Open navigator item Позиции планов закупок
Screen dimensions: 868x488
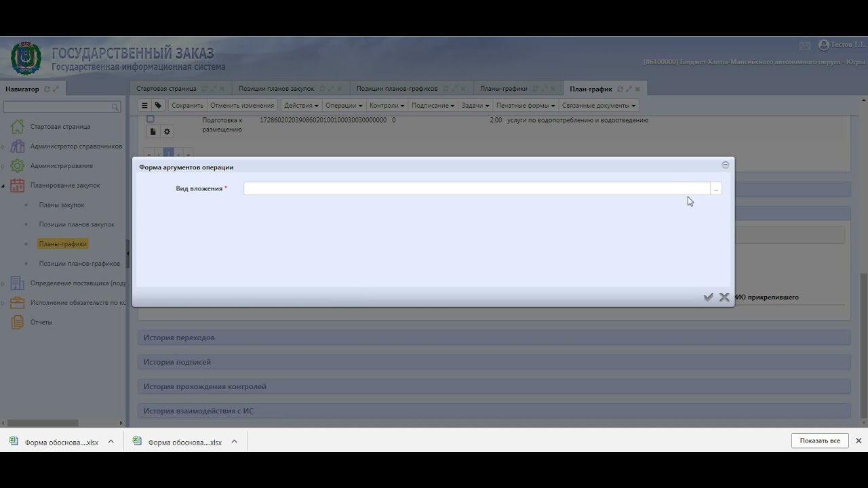[77, 224]
